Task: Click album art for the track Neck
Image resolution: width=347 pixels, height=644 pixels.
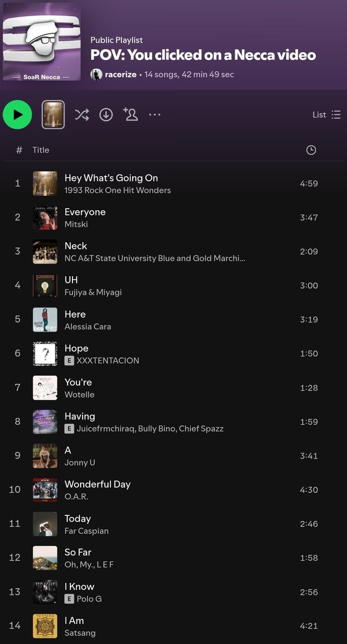Action: 45,252
